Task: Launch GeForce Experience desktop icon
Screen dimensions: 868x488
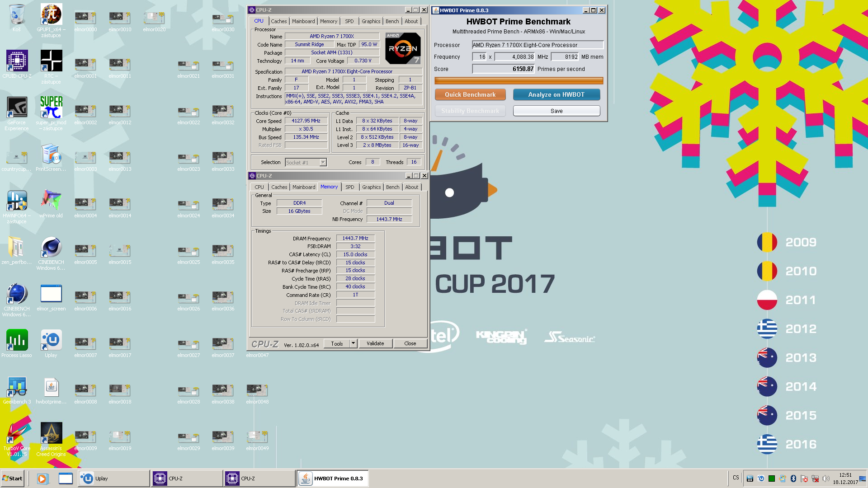Action: click(17, 113)
